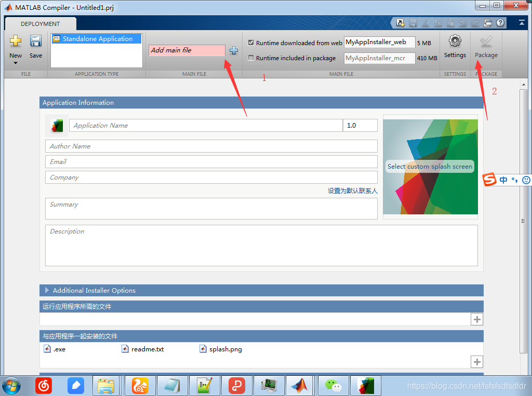Edit the version 1.0 field

point(361,126)
